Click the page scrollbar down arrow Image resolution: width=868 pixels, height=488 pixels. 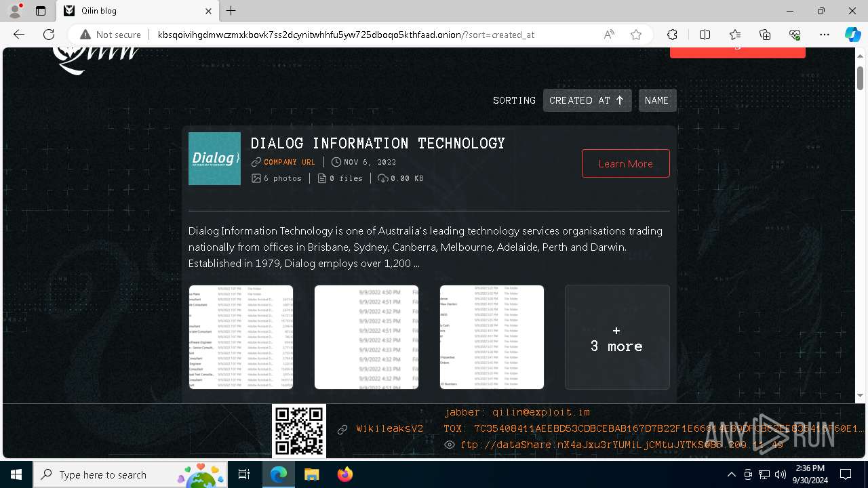click(860, 395)
